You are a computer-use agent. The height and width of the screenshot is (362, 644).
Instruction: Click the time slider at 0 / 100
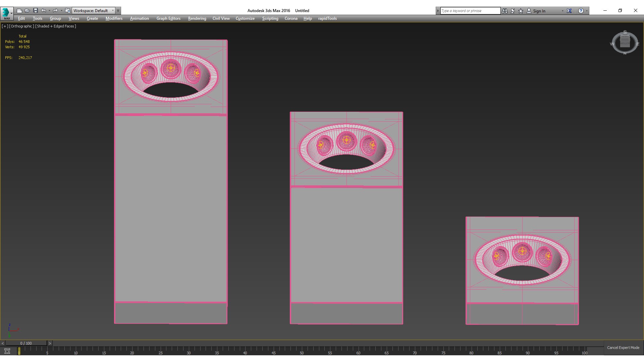pos(26,343)
